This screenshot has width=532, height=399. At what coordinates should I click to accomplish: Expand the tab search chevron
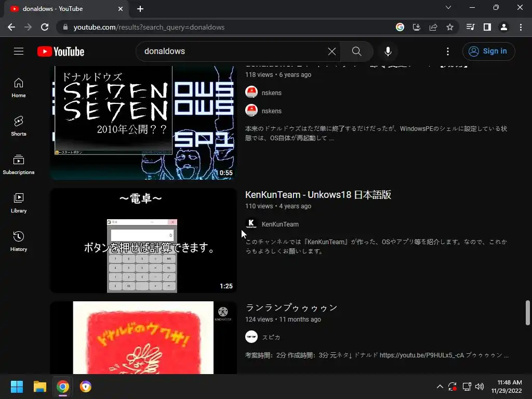tap(448, 7)
